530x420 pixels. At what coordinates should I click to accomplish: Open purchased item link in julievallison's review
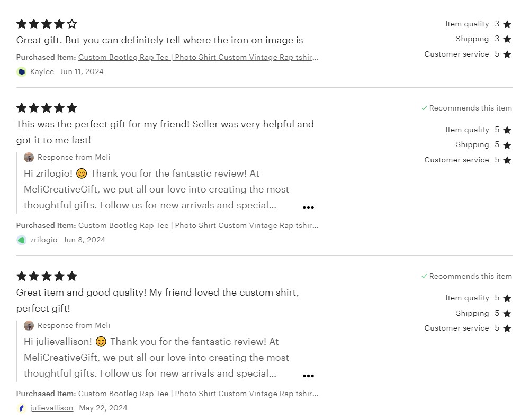point(198,394)
